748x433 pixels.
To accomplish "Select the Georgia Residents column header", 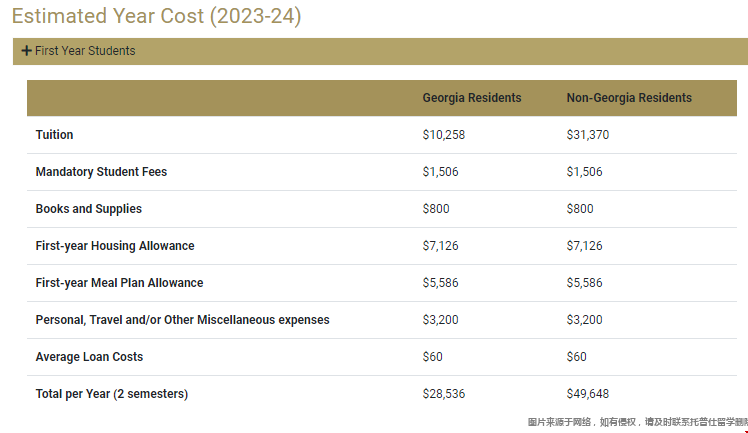I will pos(471,98).
